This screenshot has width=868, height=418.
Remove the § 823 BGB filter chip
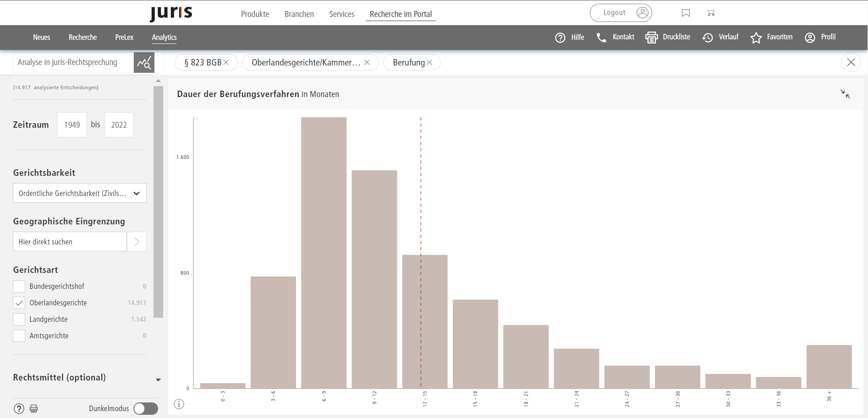226,63
